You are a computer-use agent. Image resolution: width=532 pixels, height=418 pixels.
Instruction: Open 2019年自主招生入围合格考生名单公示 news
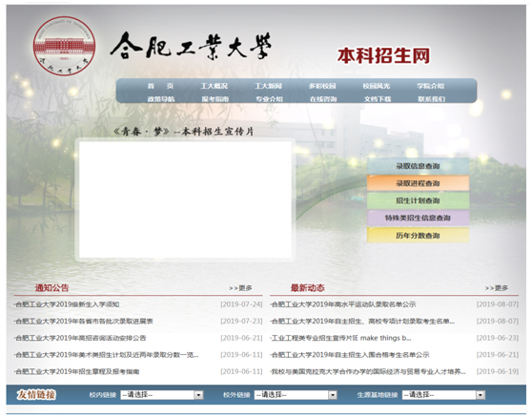tap(350, 355)
